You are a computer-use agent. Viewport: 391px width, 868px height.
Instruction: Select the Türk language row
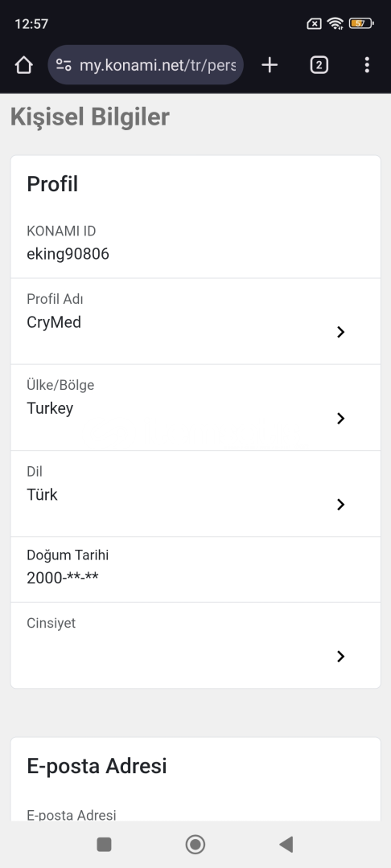click(x=195, y=493)
